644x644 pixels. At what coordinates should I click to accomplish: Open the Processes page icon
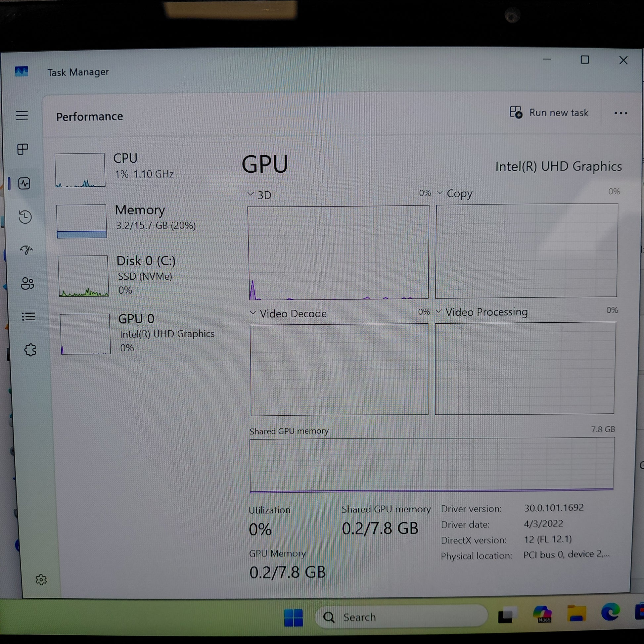pos(23,149)
